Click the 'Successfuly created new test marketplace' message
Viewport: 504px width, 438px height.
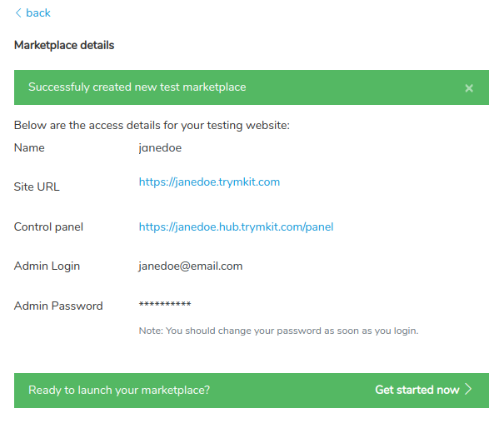click(137, 87)
